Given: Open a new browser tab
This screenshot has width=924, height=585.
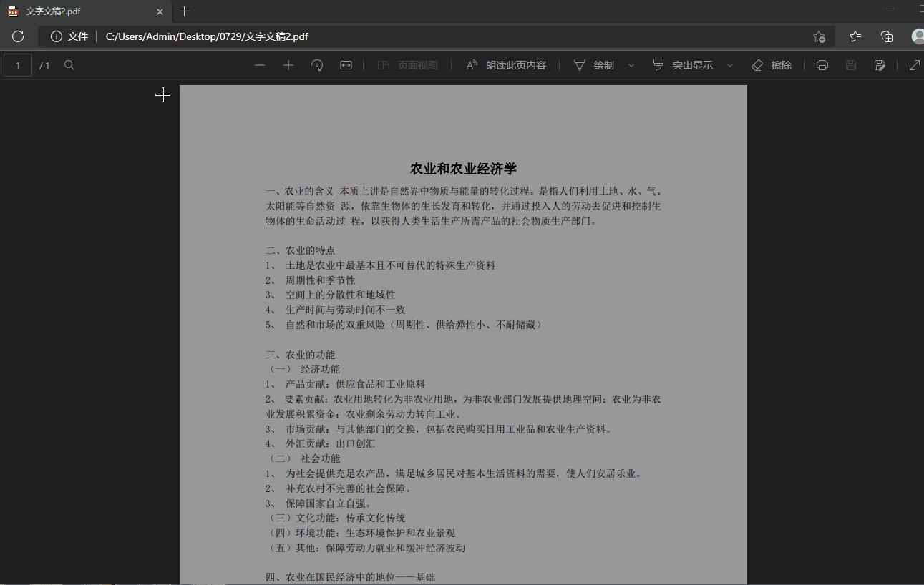Looking at the screenshot, I should (x=184, y=11).
